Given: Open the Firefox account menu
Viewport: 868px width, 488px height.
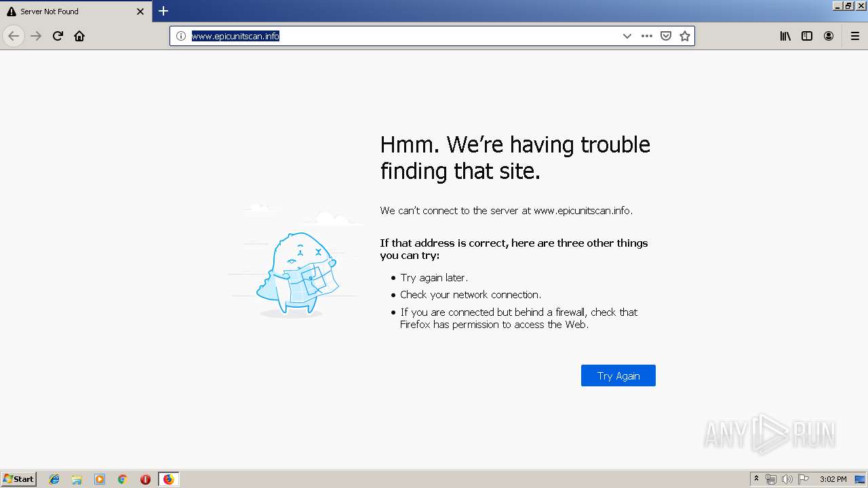Looking at the screenshot, I should click(x=829, y=36).
